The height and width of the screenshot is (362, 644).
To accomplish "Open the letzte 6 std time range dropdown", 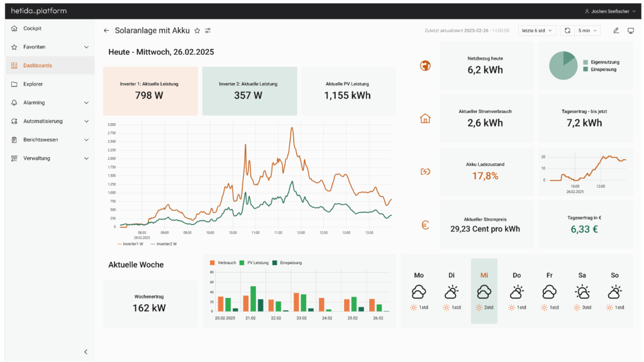I will 536,30.
